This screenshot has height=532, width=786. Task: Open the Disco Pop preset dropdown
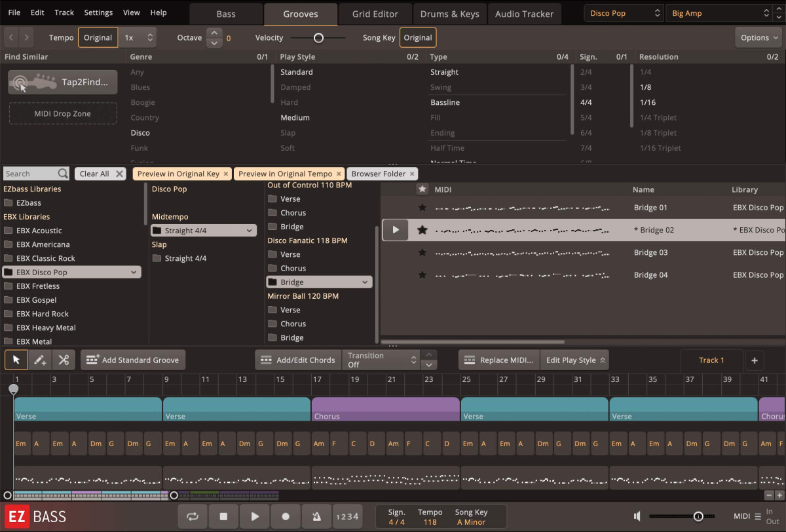[624, 13]
